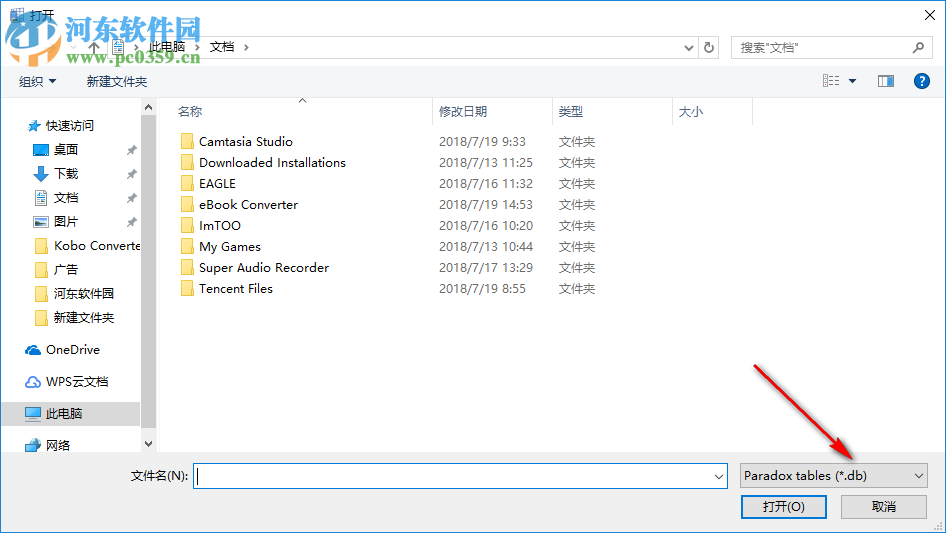Click the EAGLE folder icon
Viewport: 946px width, 533px height.
[187, 184]
